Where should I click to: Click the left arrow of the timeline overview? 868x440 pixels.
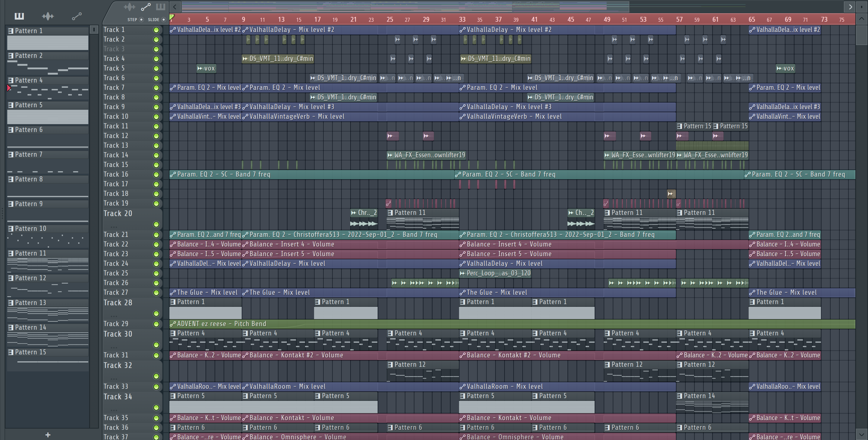click(x=175, y=7)
